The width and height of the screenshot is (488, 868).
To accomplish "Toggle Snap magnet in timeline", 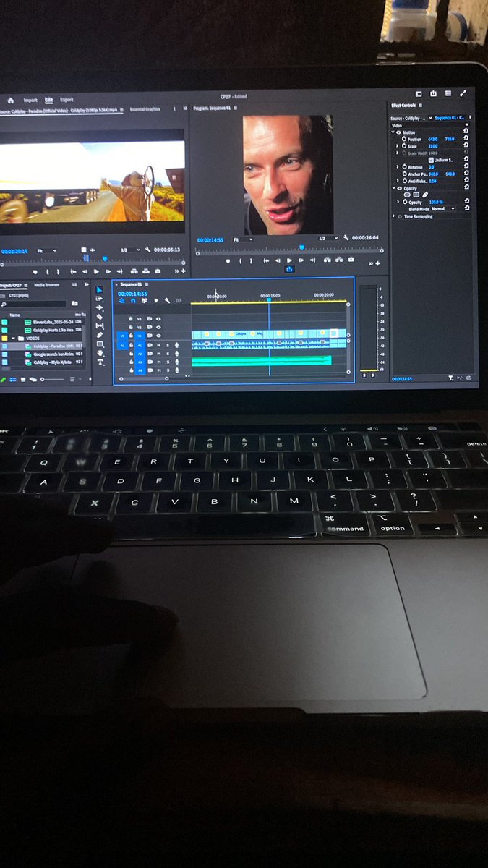I will point(133,300).
